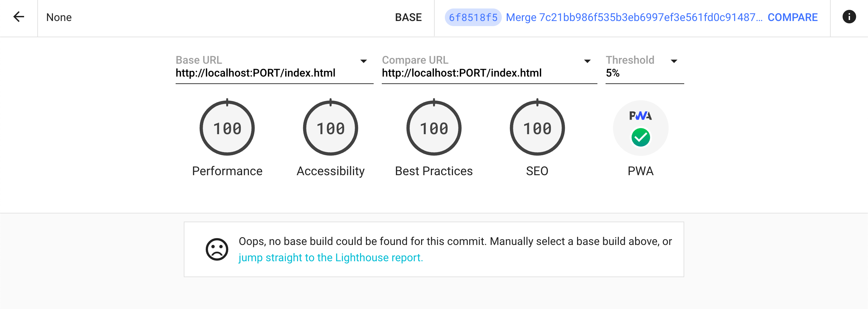
Task: Click the Accessibility score gauge
Action: pos(331,128)
